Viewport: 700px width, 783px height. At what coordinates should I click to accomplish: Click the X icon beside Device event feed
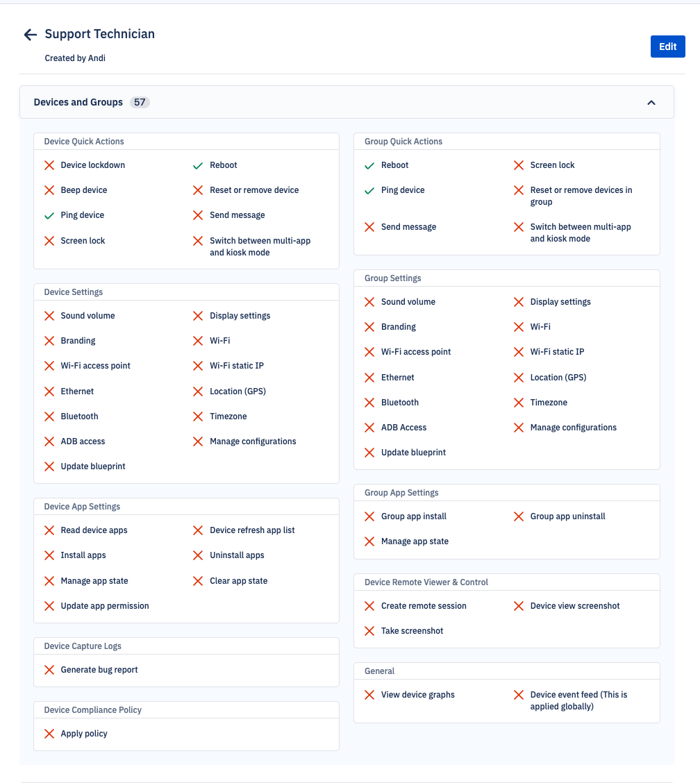pos(519,695)
